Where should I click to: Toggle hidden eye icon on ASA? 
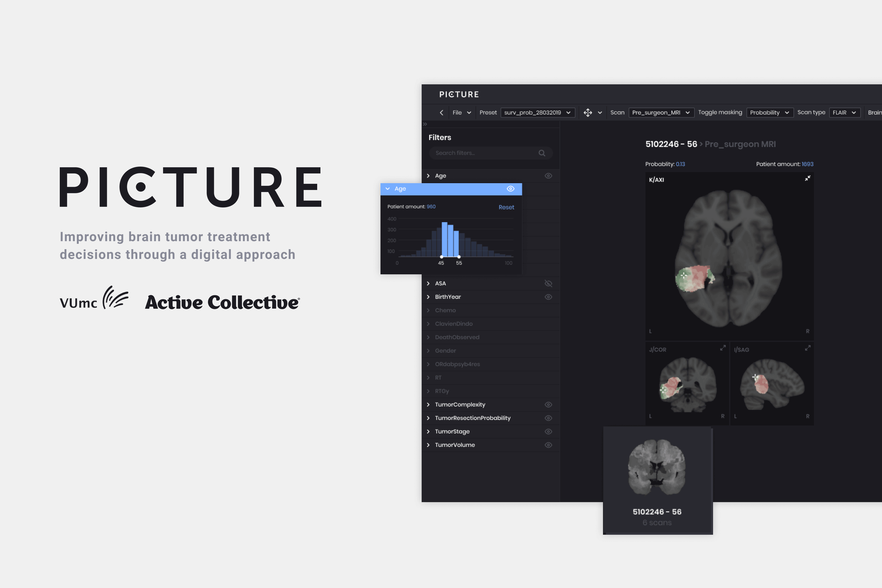[548, 283]
